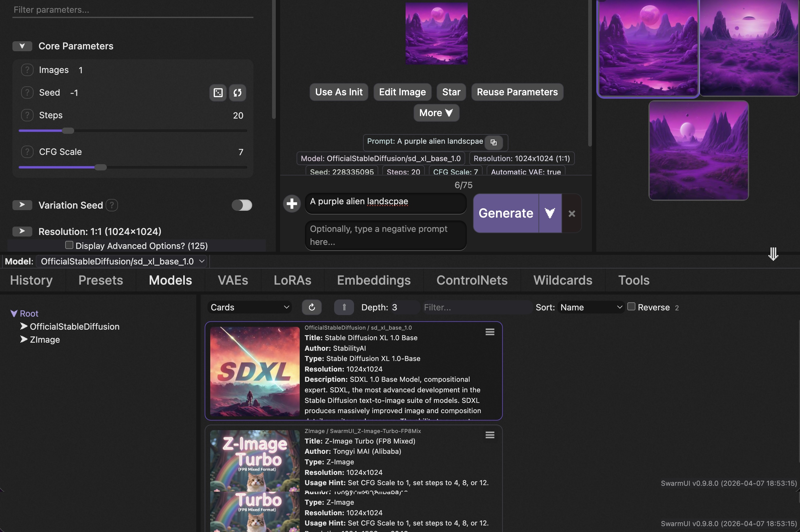Viewport: 800px width, 532px height.
Task: Click the Steps help question-mark icon
Action: 27,115
